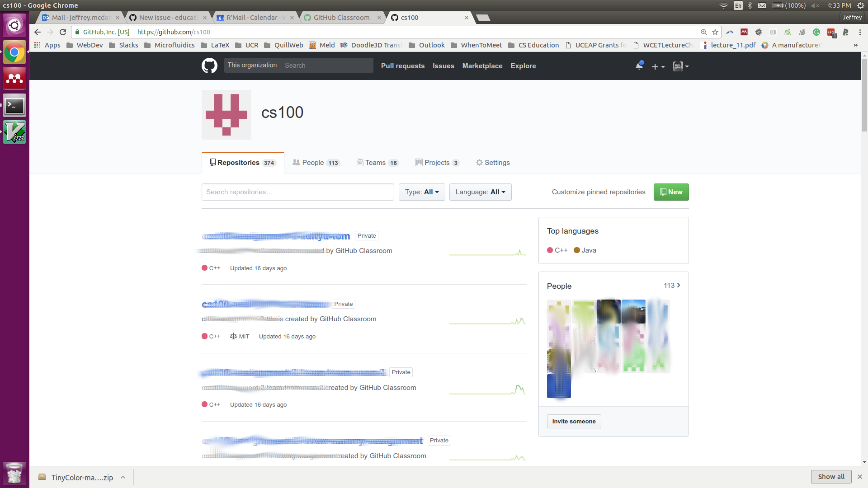
Task: Open Vim from the dock
Action: [14, 132]
